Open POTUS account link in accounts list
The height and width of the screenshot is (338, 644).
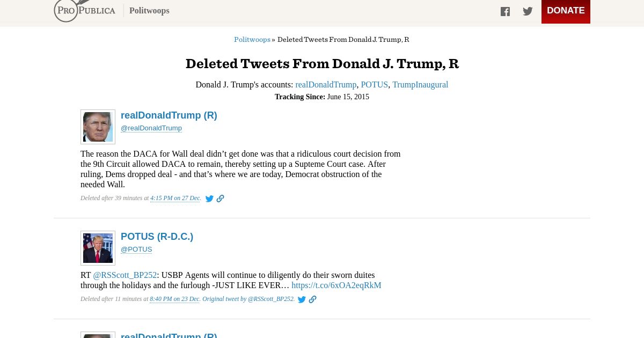(x=374, y=85)
